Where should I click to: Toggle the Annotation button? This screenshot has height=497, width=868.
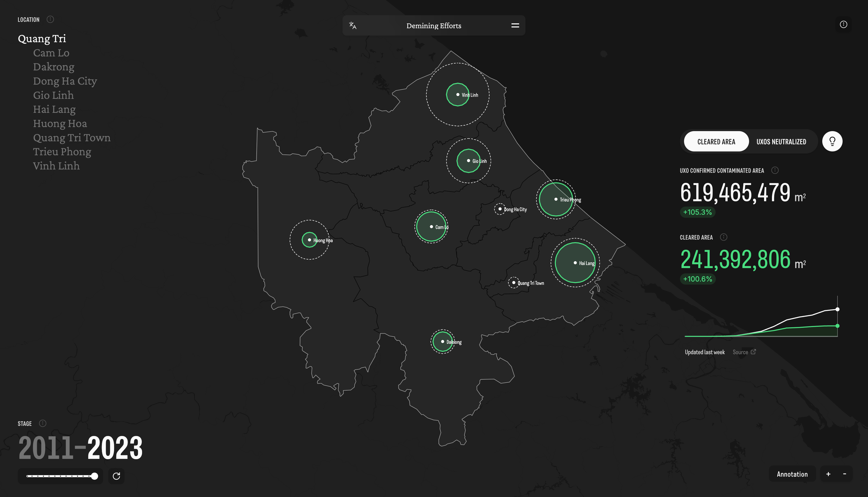pos(792,474)
